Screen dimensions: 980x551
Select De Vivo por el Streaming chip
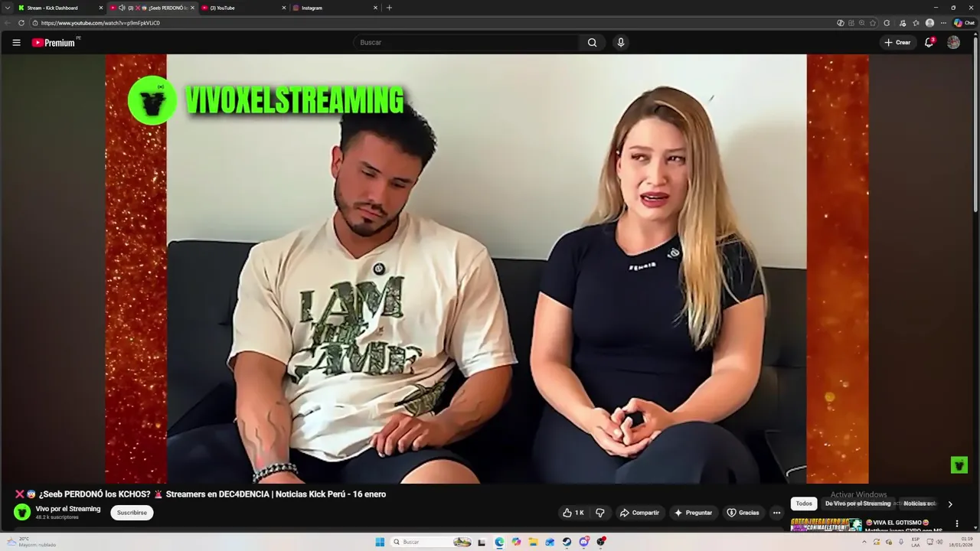(857, 504)
